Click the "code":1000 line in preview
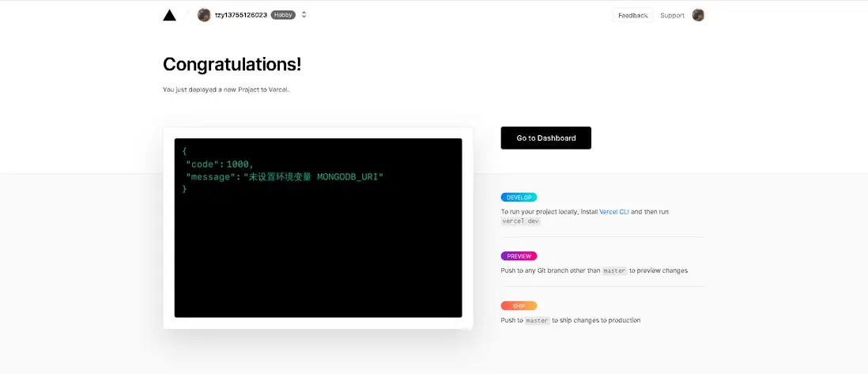868x374 pixels. point(220,164)
